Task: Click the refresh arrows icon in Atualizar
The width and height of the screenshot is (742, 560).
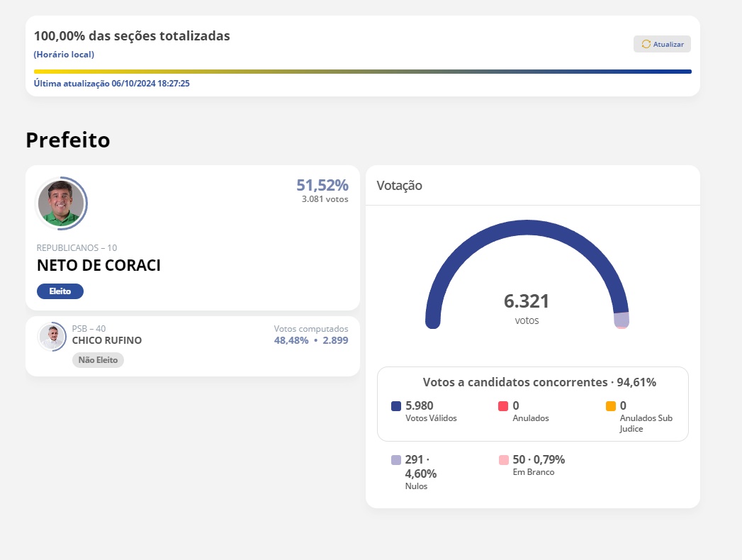Action: tap(646, 44)
